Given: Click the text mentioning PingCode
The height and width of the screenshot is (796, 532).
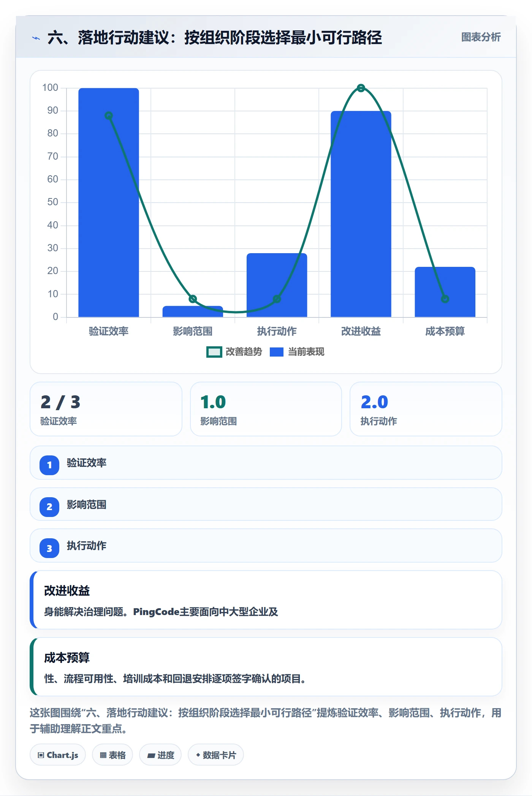Looking at the screenshot, I should [x=161, y=612].
